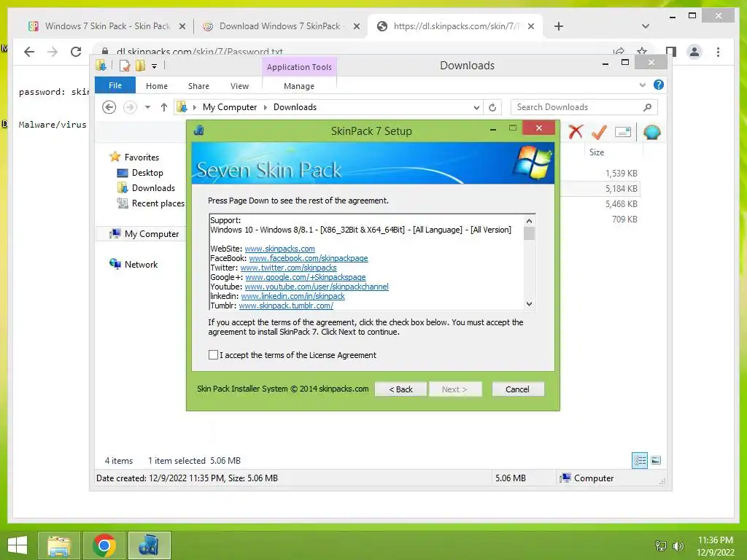
Task: Select Network in the navigation pane
Action: click(x=141, y=264)
